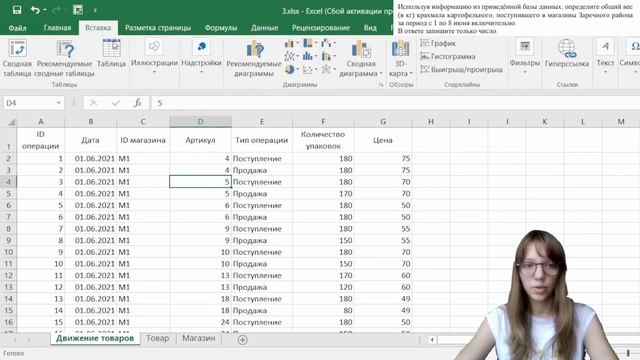
Task: Select cell D4 containing 5
Action: [200, 182]
